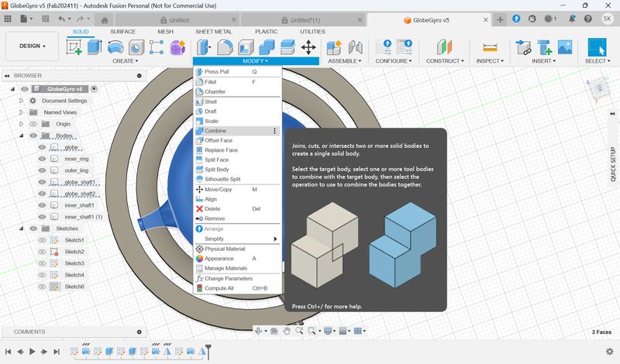Image resolution: width=620 pixels, height=364 pixels.
Task: Open the Orbit navigation tool
Action: 258,331
